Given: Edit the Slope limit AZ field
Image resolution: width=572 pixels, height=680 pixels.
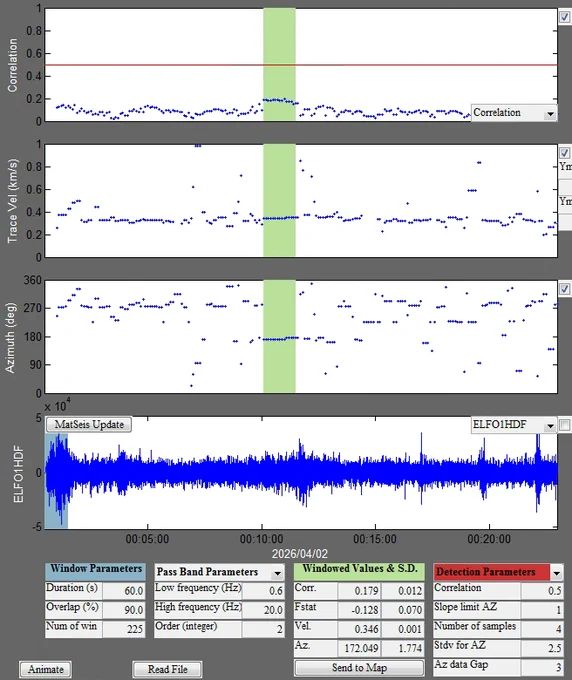Looking at the screenshot, I should [542, 610].
